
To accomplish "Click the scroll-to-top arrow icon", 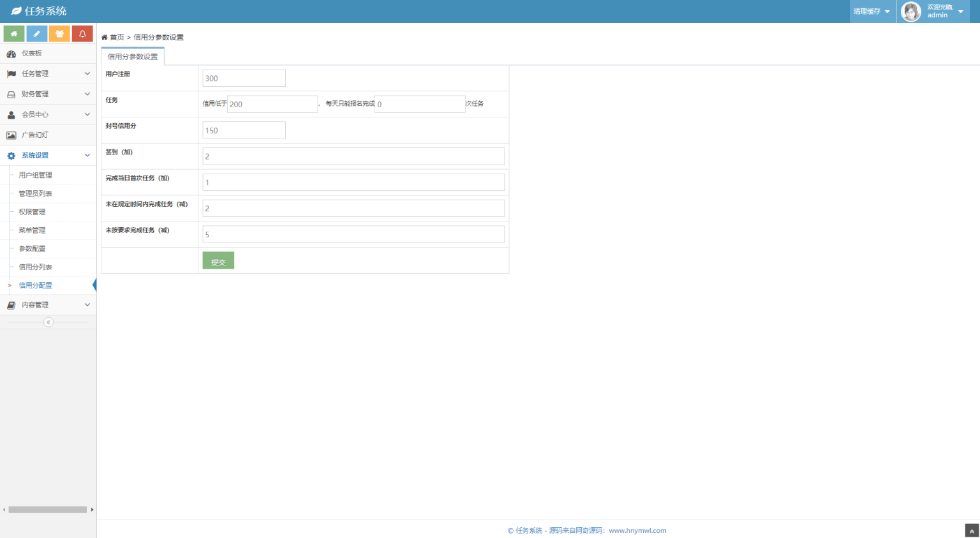I will [x=972, y=531].
